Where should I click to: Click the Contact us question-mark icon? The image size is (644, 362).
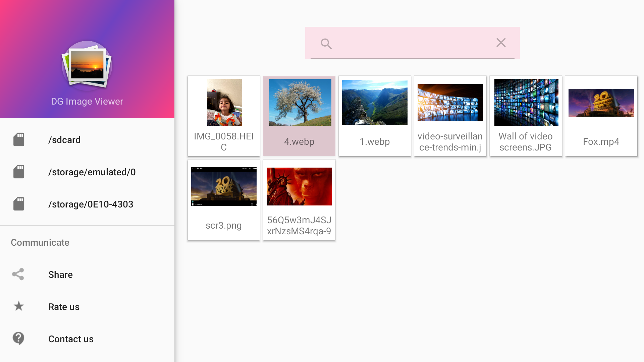pos(18,339)
